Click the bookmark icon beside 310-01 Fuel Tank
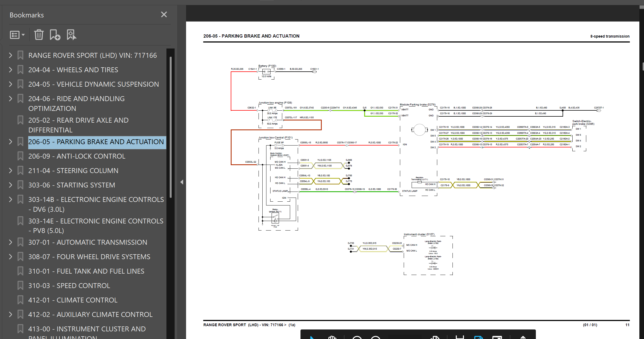Viewport: 644px width, 339px height. [x=20, y=271]
